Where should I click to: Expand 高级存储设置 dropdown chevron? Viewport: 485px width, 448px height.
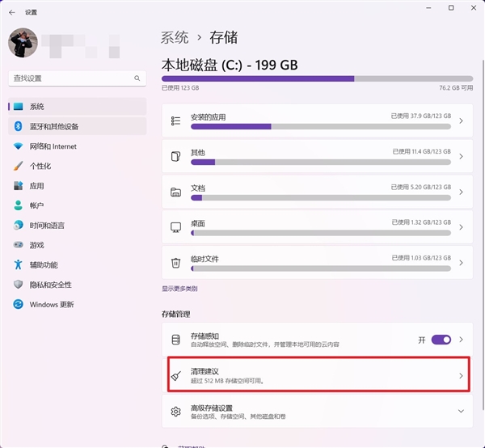(462, 412)
